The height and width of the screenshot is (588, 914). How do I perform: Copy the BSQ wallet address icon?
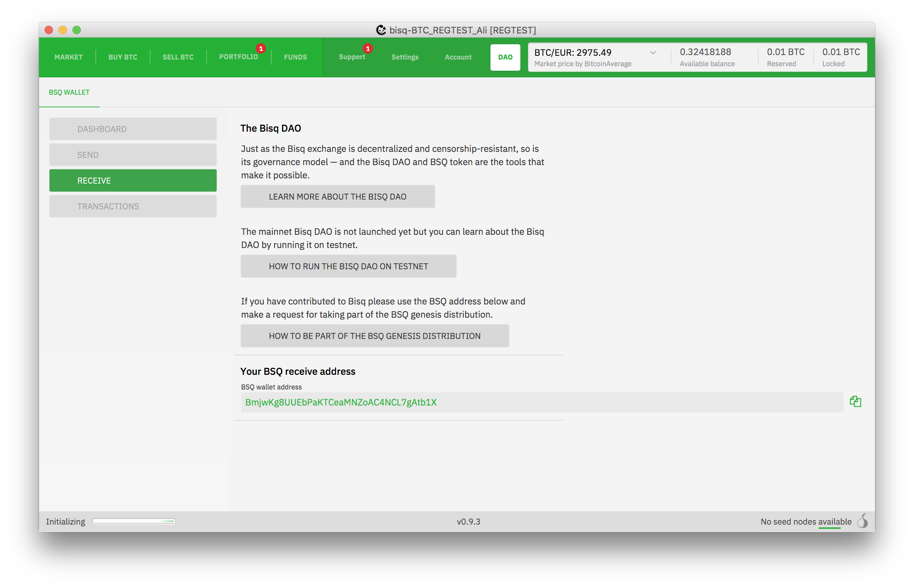(855, 402)
